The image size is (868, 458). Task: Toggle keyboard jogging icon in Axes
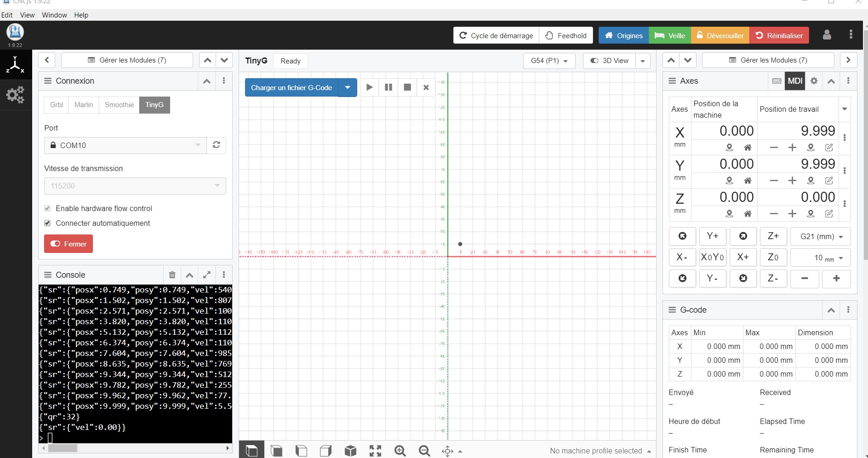tap(777, 81)
